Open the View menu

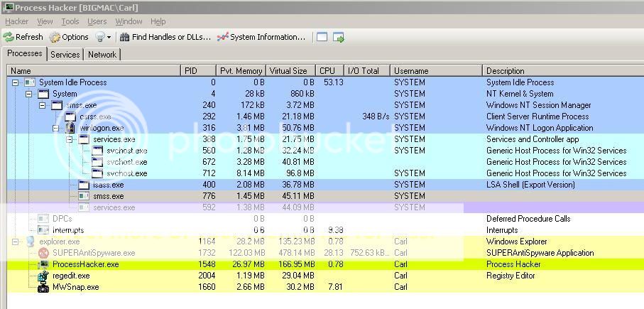pos(45,21)
